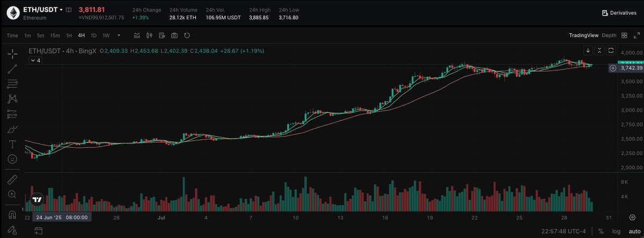The width and height of the screenshot is (644, 238).
Task: Expand more time intervals dropdown arrow
Action: click(119, 35)
